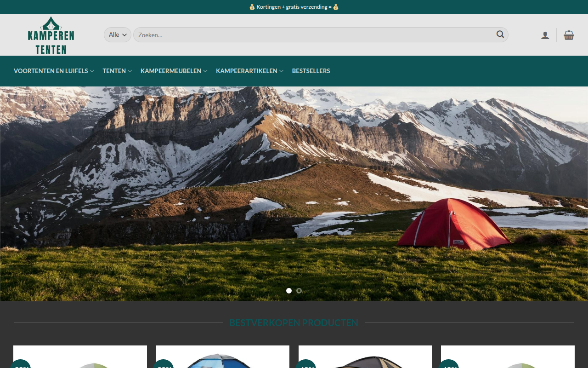
Task: Expand the Kampeermeubelen menu
Action: (174, 71)
